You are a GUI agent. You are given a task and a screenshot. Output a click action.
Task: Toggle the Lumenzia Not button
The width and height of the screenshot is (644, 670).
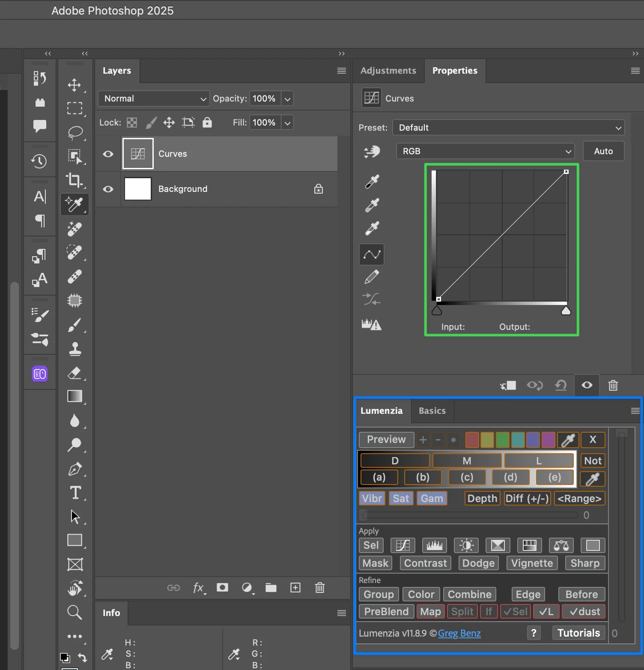click(593, 461)
